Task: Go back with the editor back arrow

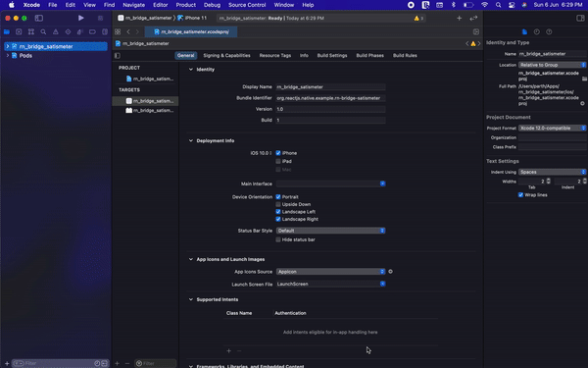Action: [x=128, y=32]
